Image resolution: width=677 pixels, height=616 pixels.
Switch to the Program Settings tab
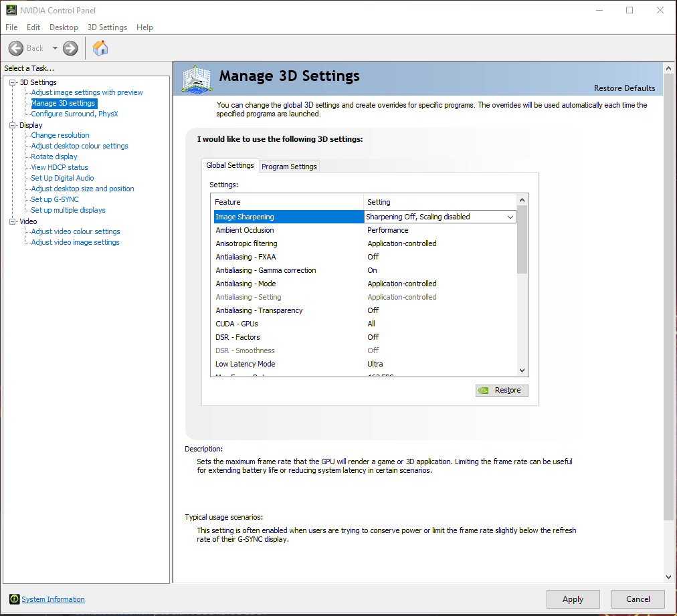coord(289,167)
